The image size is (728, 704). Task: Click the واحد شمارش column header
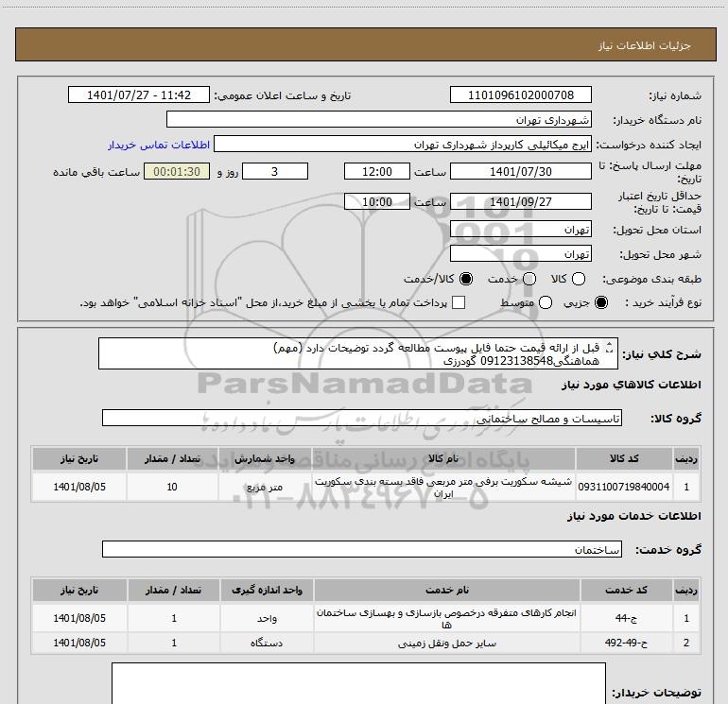click(x=265, y=459)
